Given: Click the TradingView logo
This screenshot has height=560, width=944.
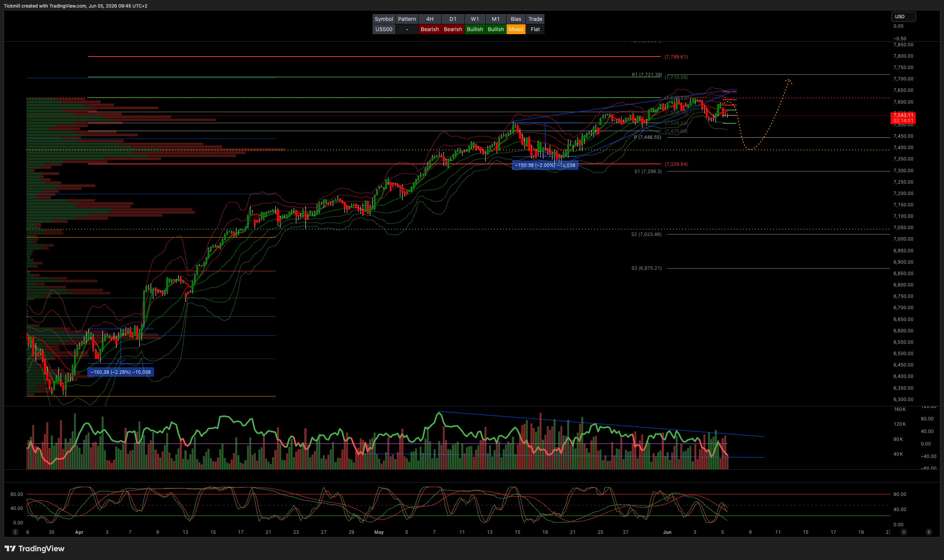Looking at the screenshot, I should tap(34, 549).
